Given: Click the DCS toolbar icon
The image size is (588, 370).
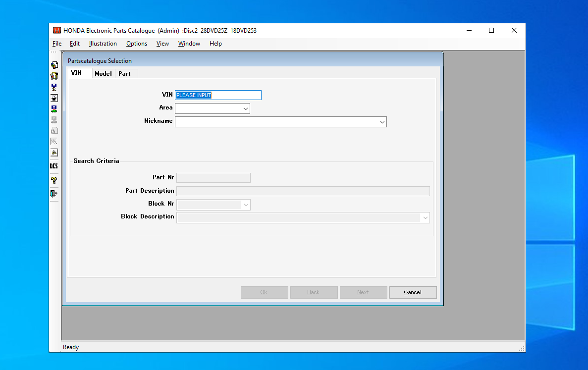Looking at the screenshot, I should click(x=54, y=166).
